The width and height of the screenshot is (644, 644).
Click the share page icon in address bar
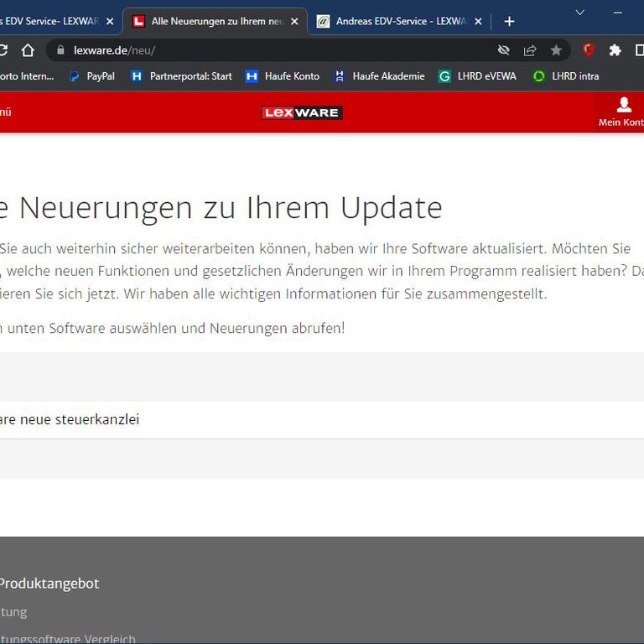click(530, 50)
